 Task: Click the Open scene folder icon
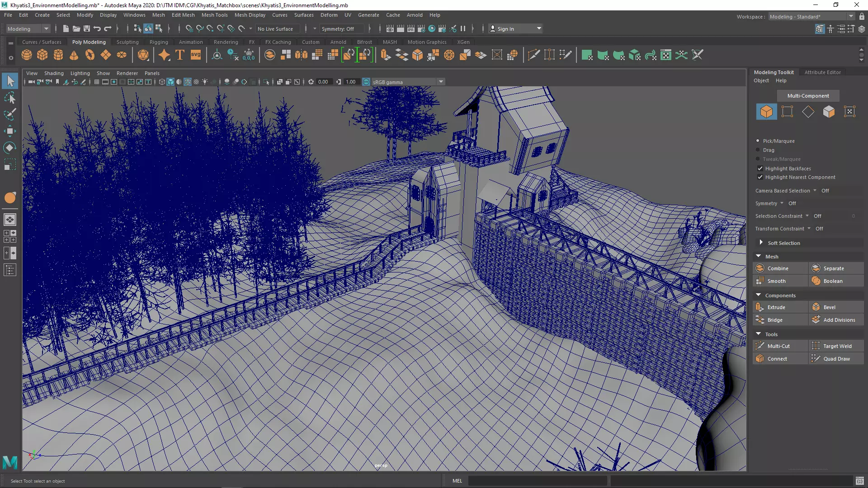pos(76,28)
